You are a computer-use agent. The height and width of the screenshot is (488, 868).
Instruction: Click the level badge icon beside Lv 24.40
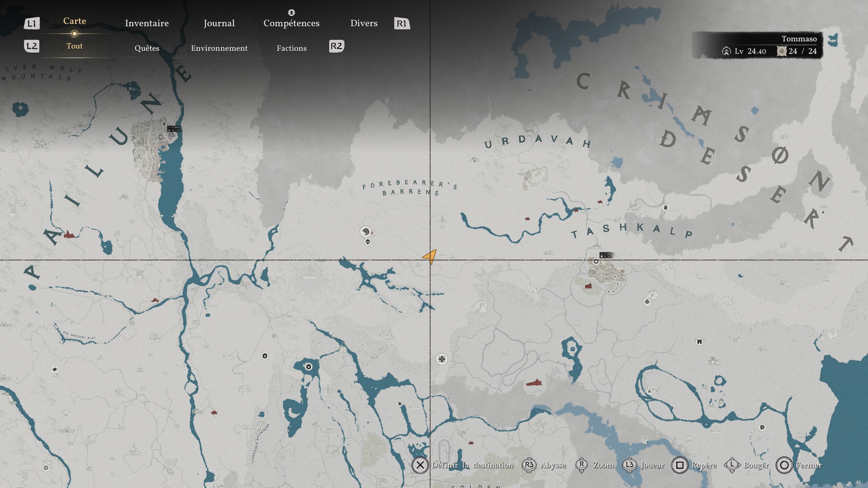pyautogui.click(x=726, y=51)
